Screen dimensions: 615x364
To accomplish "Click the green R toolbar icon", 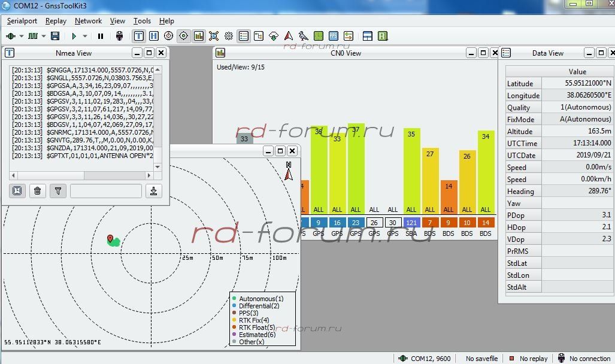I will pos(383,36).
